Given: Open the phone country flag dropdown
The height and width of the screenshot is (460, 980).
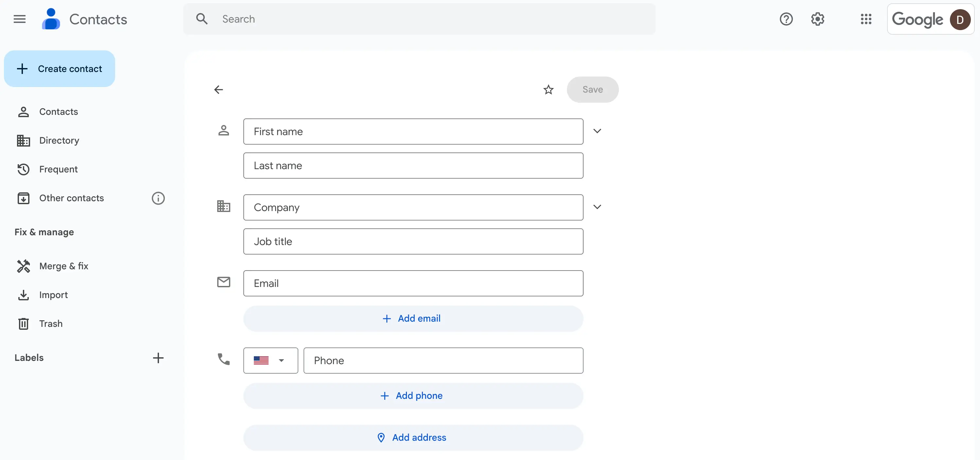Looking at the screenshot, I should [x=270, y=360].
